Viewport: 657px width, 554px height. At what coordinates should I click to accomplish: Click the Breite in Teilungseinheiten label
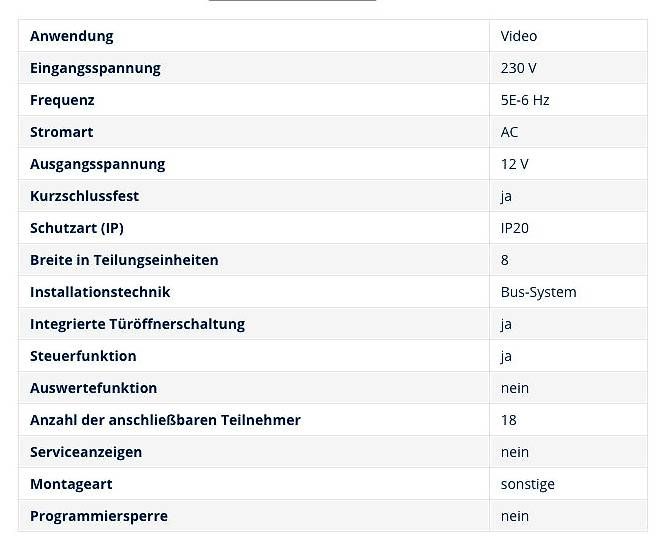click(x=124, y=260)
